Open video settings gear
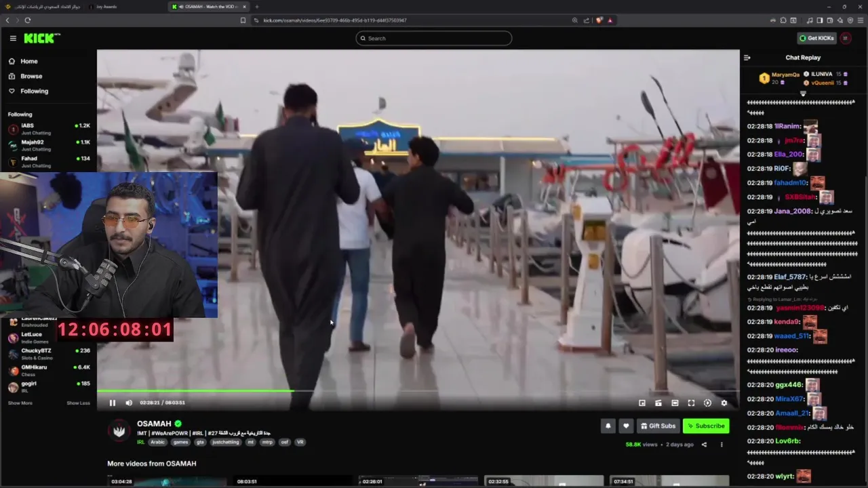 724,403
